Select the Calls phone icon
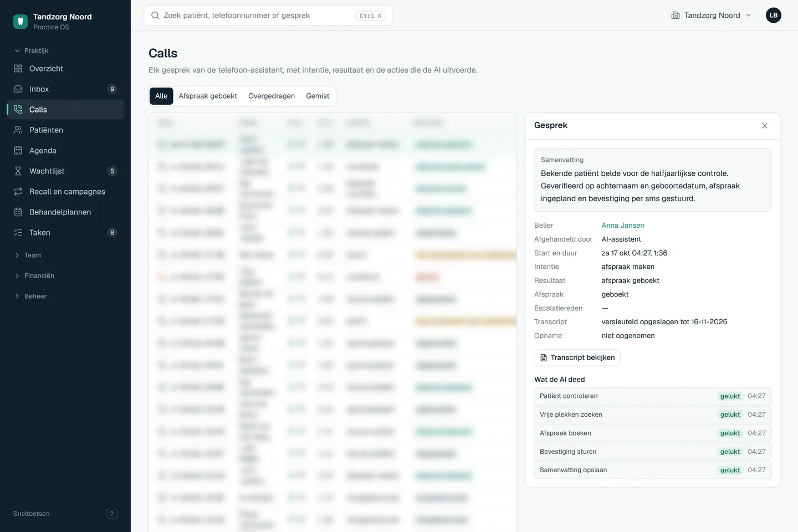Viewport: 798px width, 532px height. click(x=18, y=110)
